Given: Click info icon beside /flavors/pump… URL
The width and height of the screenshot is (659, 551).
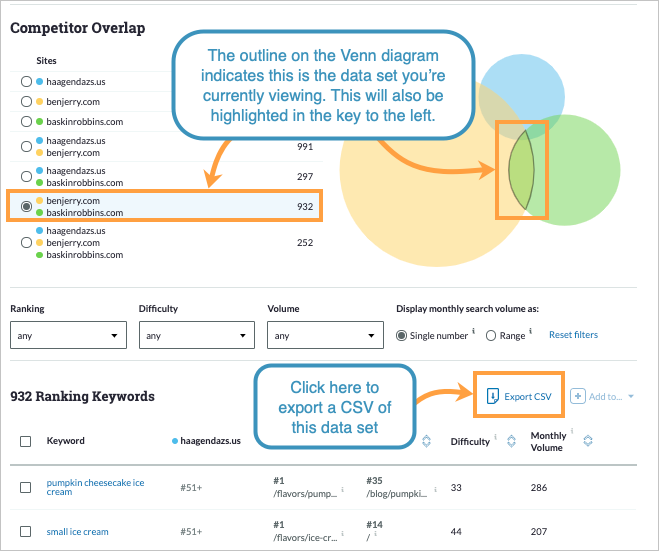Looking at the screenshot, I should click(343, 491).
